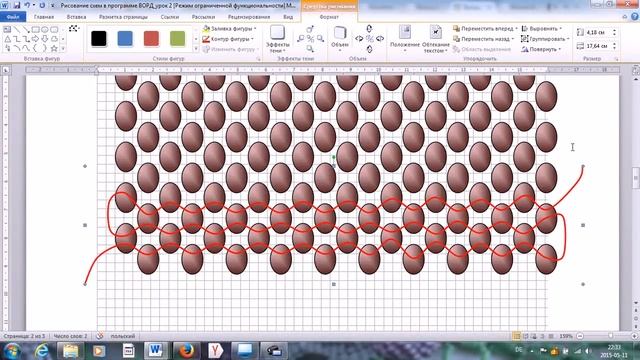Open the 3-D Volume effects button

coord(340,39)
